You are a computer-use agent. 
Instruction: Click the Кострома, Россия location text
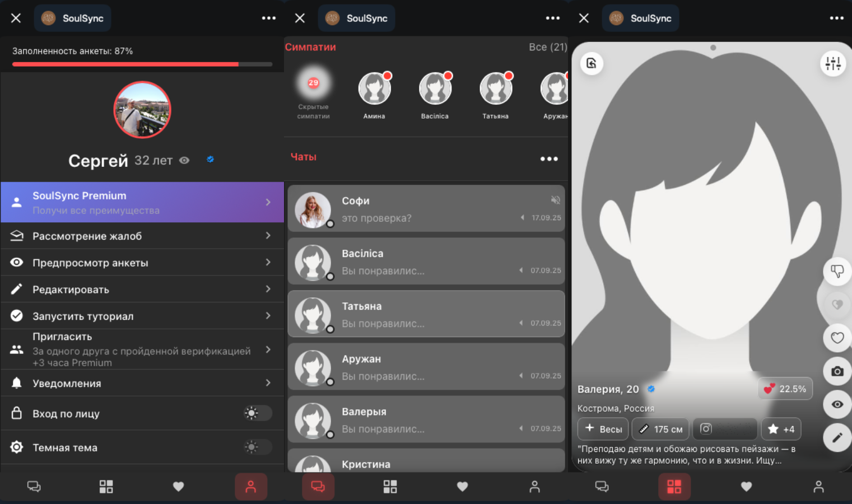616,408
